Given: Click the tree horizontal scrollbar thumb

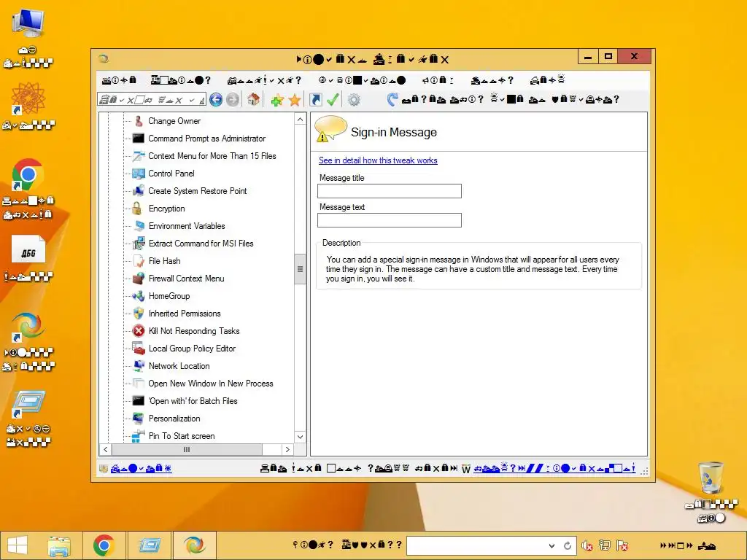Looking at the screenshot, I should coord(187,449).
